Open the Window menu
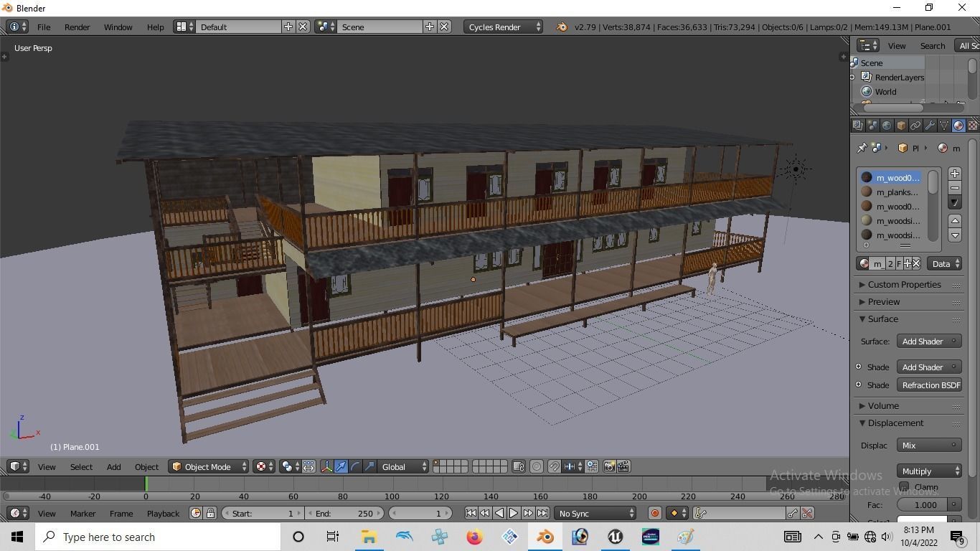This screenshot has height=551, width=980. pyautogui.click(x=118, y=27)
